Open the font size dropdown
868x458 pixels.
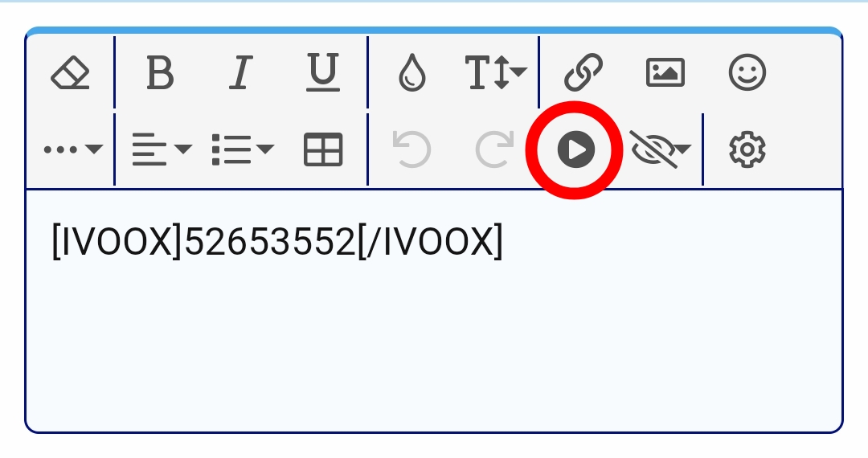[495, 72]
